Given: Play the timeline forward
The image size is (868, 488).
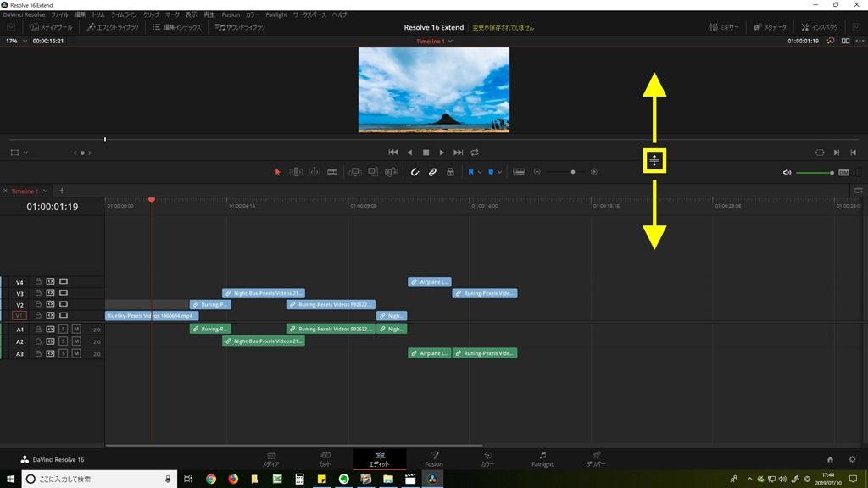Looking at the screenshot, I should (442, 152).
